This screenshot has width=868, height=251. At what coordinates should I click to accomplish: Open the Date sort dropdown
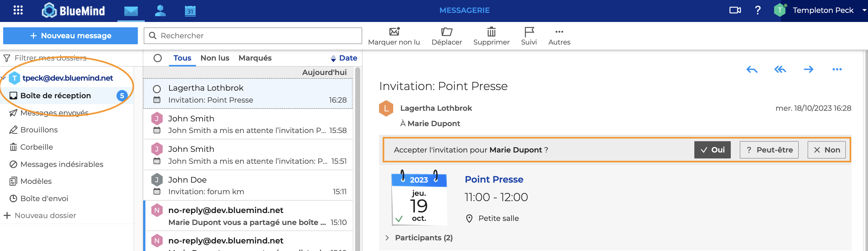(x=344, y=58)
